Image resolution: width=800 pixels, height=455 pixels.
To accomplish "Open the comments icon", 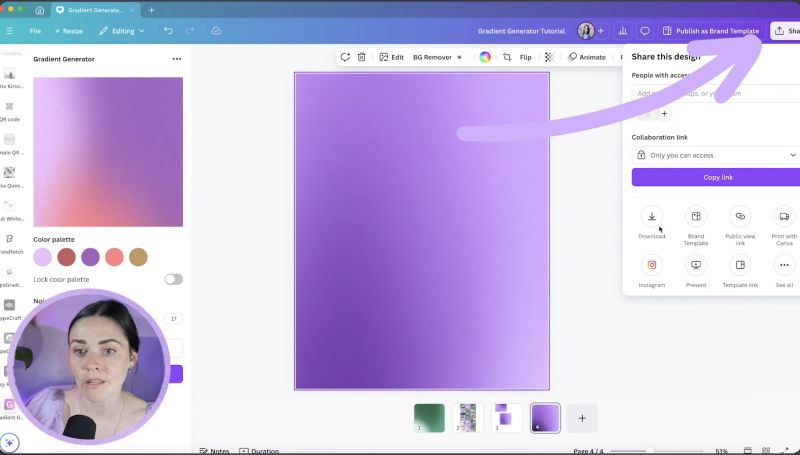I will coord(645,31).
